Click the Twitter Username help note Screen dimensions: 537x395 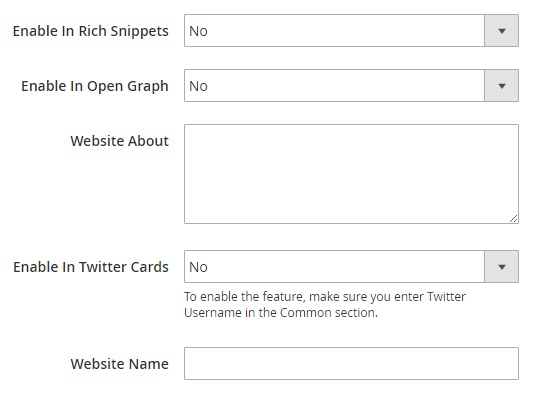point(325,305)
